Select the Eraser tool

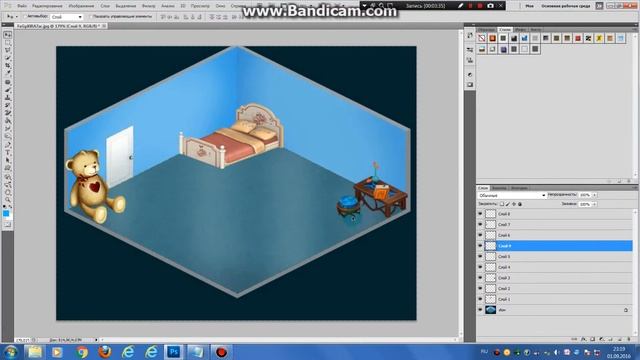[7, 113]
